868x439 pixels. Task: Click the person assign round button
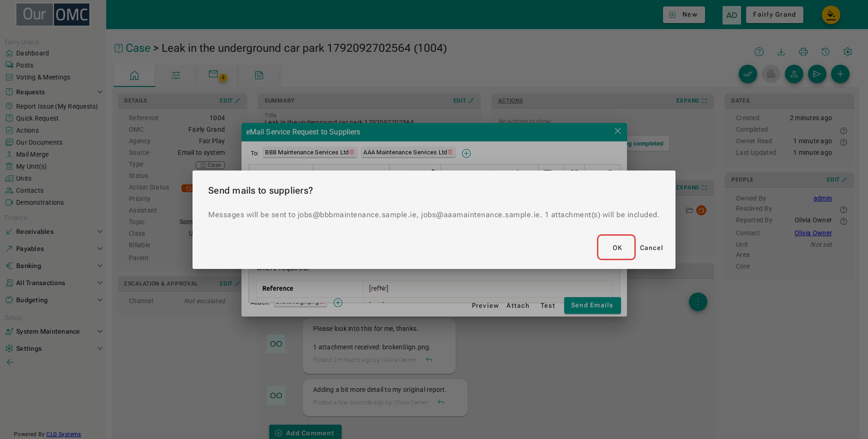coord(794,74)
